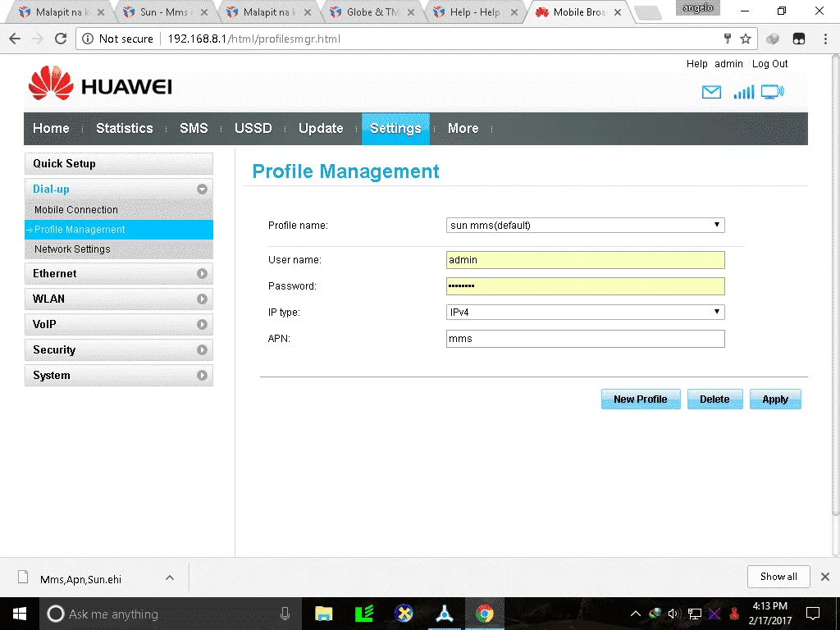Open the notification center icon
This screenshot has width=840, height=630.
(813, 614)
